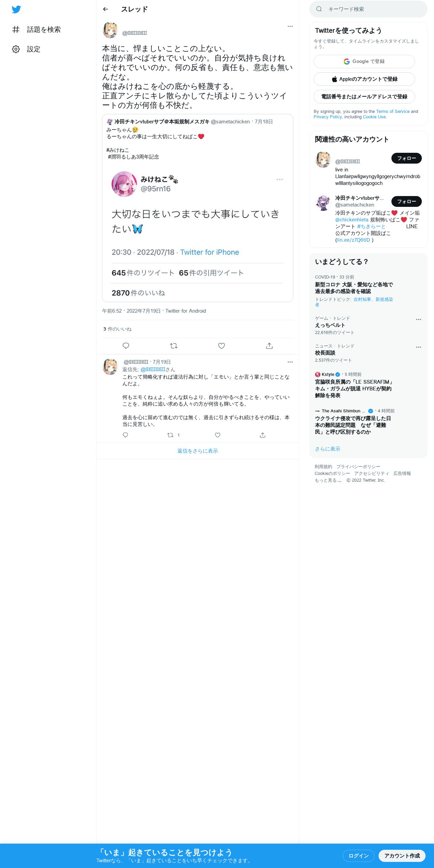Screen dimensions: 434x868
Task: Open プライバシーポリシー footer link
Action: (358, 467)
